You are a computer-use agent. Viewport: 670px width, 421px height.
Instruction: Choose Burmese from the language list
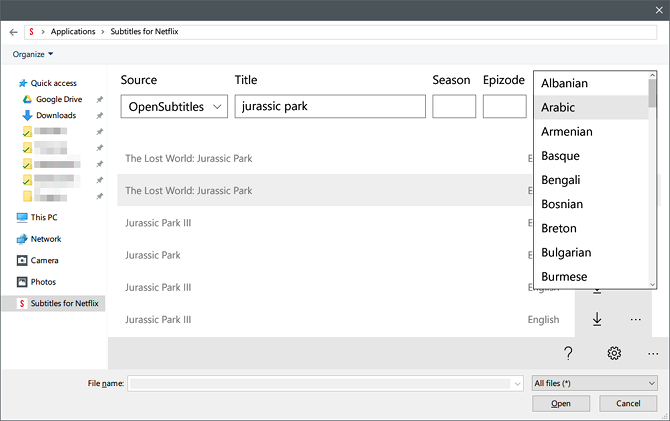pos(591,277)
